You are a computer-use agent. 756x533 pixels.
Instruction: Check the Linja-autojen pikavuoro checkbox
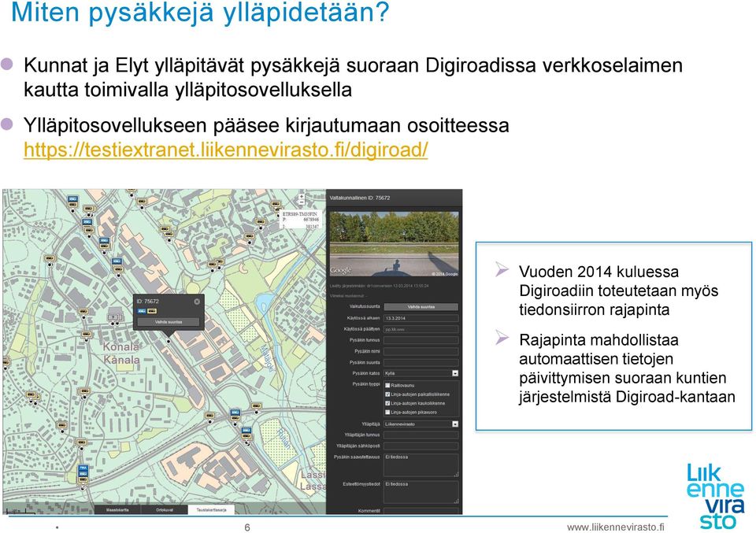point(387,413)
